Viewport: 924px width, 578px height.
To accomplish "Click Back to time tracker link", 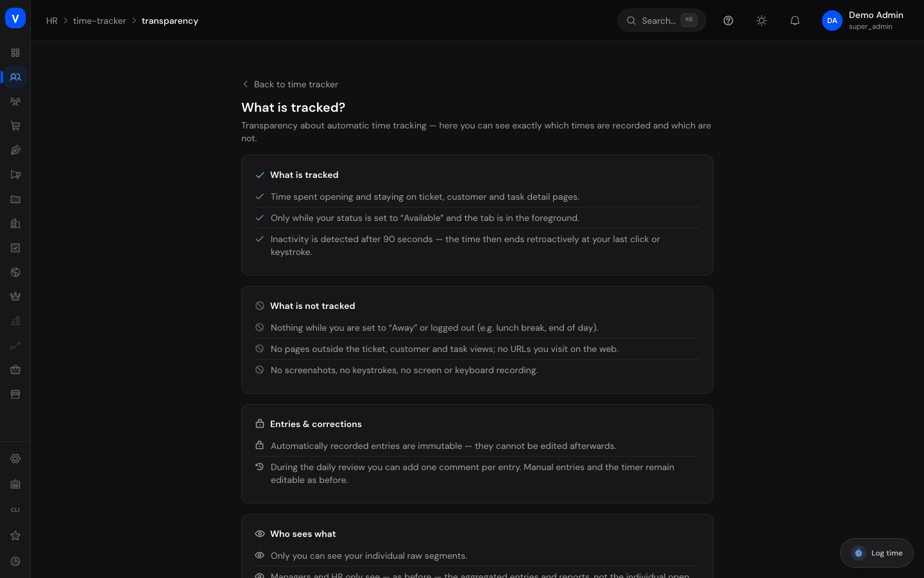I will tap(290, 84).
